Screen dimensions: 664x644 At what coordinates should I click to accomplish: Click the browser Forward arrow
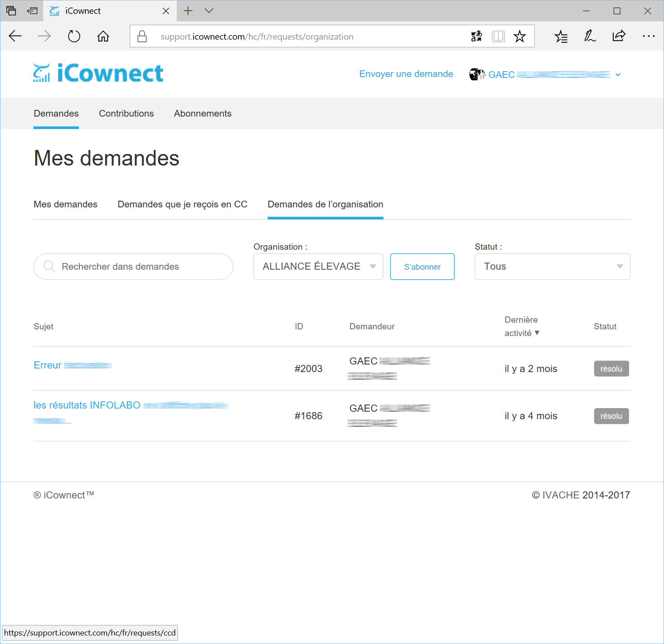click(44, 36)
